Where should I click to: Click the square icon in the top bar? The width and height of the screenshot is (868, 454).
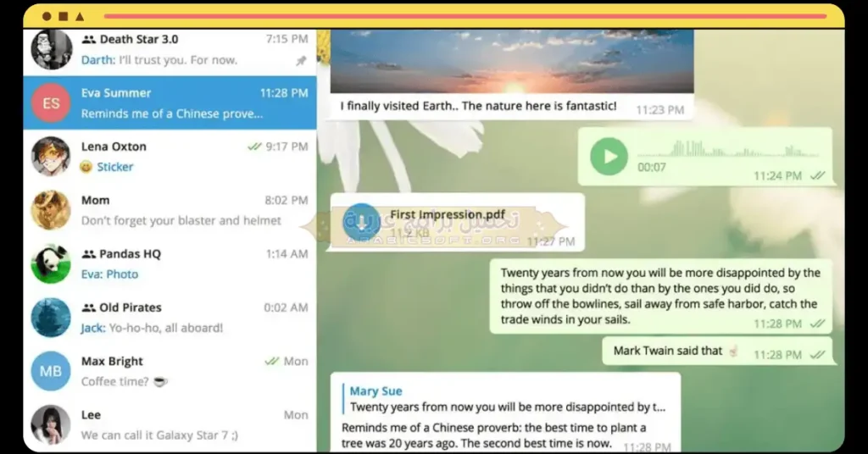(x=64, y=17)
